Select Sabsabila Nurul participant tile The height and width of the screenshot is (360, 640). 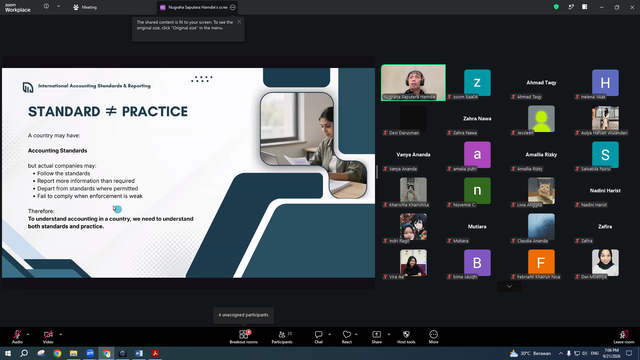click(605, 155)
